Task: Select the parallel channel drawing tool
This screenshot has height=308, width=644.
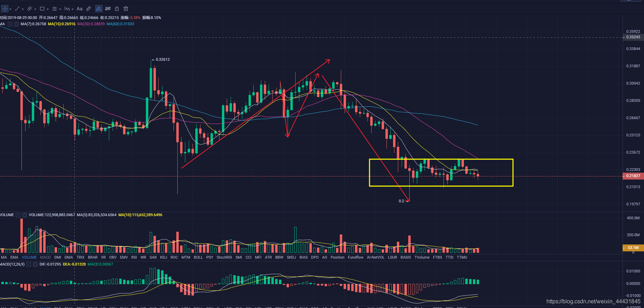Action: click(30, 9)
